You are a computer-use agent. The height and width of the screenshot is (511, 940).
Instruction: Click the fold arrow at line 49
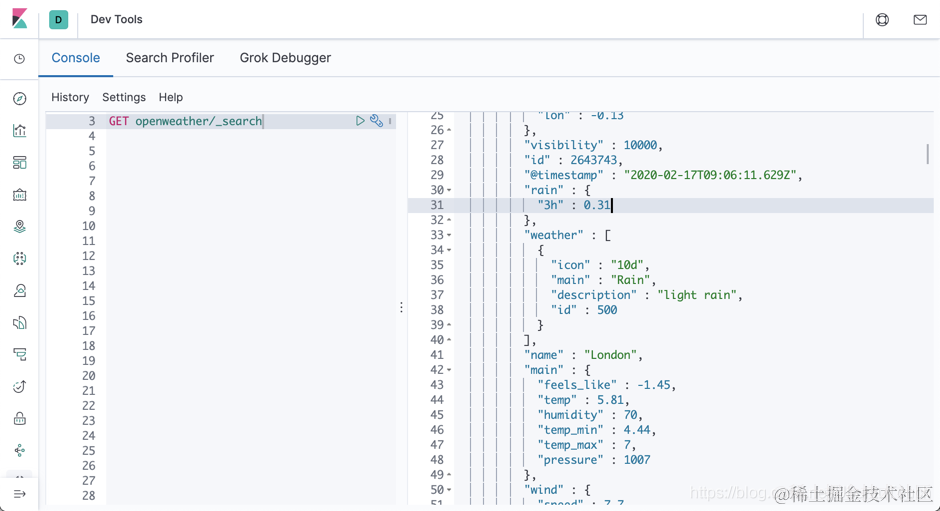click(x=449, y=475)
